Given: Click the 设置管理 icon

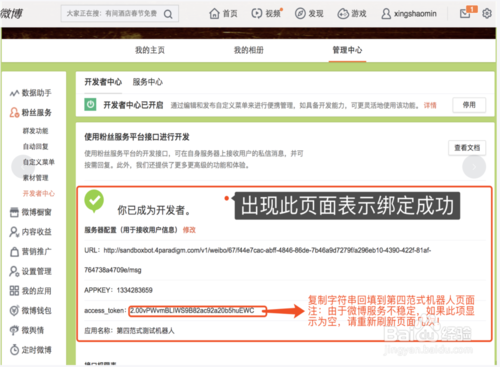Looking at the screenshot, I should (14, 271).
